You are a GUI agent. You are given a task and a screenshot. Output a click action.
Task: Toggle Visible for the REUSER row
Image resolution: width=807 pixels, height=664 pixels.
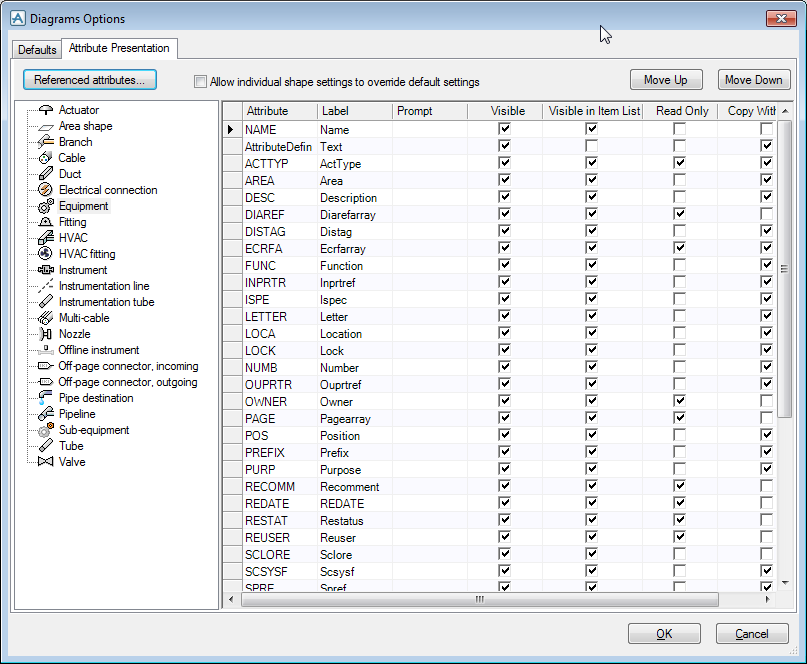point(504,536)
